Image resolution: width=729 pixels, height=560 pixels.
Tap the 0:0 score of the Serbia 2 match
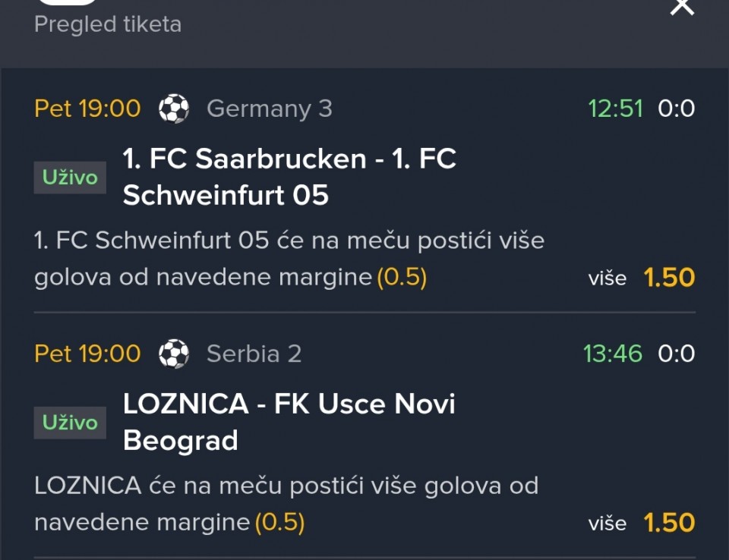[676, 354]
